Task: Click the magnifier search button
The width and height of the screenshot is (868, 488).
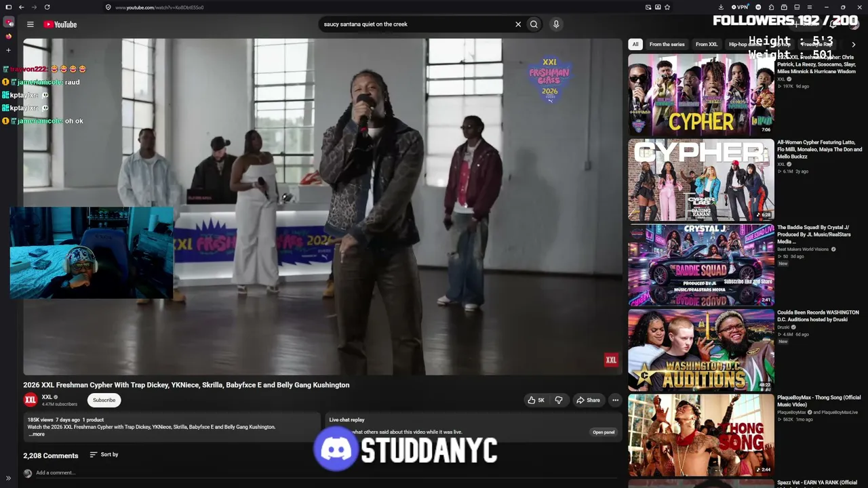Action: pos(534,24)
